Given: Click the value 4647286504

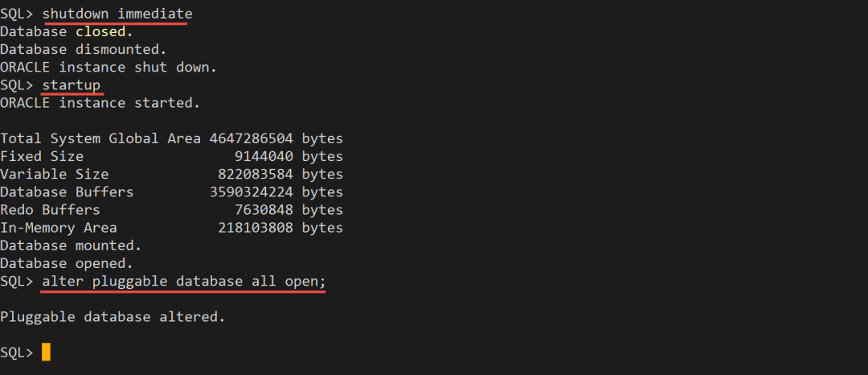Looking at the screenshot, I should [251, 138].
